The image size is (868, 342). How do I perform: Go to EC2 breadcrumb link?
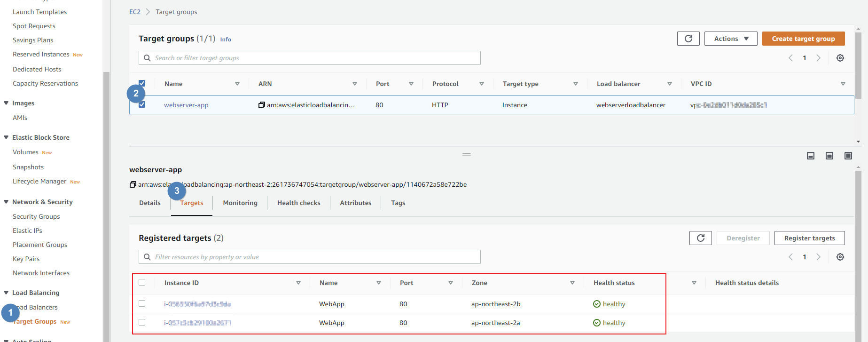point(135,12)
